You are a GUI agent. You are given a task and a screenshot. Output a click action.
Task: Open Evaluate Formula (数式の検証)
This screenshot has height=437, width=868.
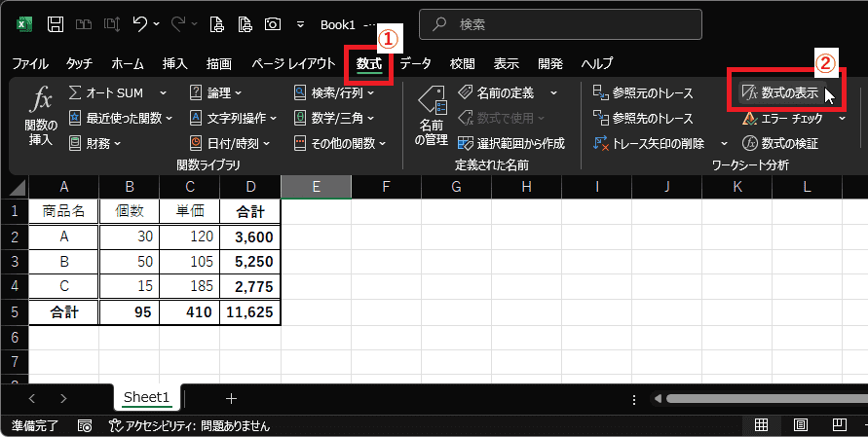pos(779,143)
